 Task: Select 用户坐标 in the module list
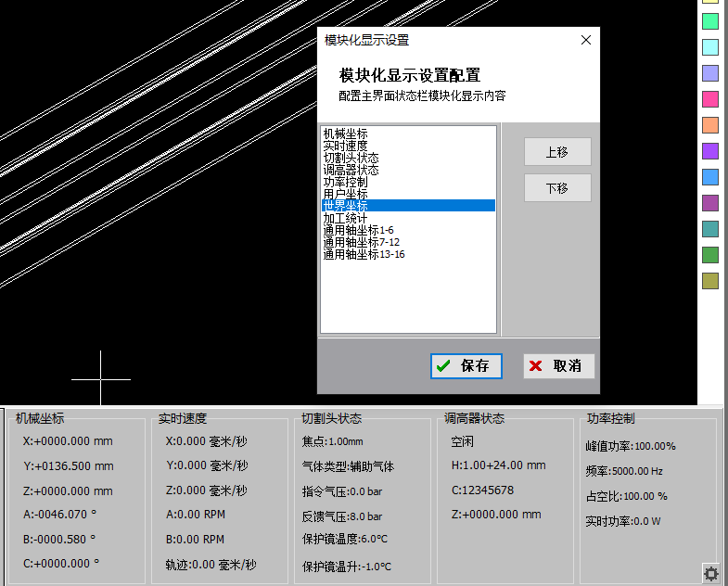click(x=409, y=194)
